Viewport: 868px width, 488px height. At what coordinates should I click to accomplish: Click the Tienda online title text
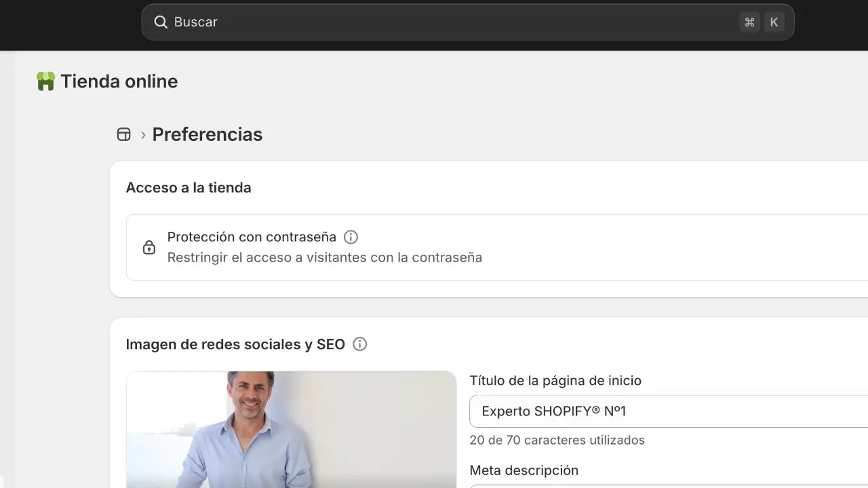tap(119, 81)
